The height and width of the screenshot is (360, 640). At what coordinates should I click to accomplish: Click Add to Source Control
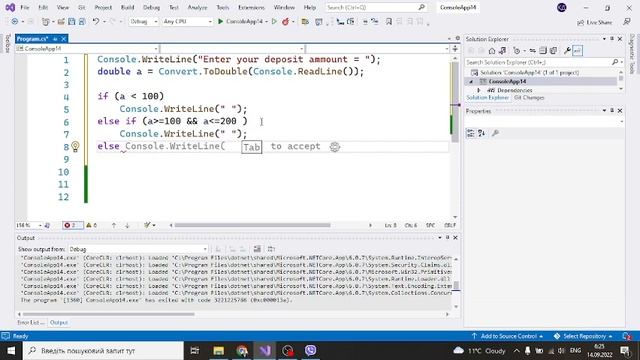coord(507,336)
